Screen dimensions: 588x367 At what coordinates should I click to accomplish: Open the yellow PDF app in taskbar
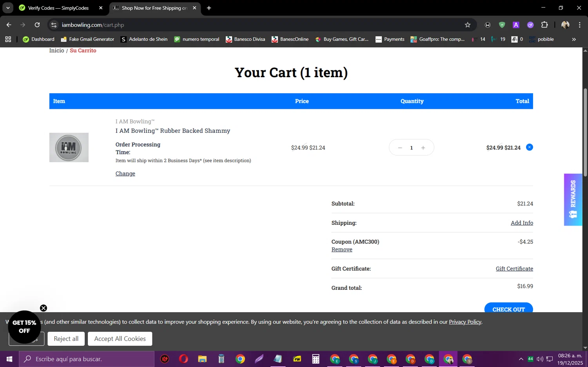297,359
